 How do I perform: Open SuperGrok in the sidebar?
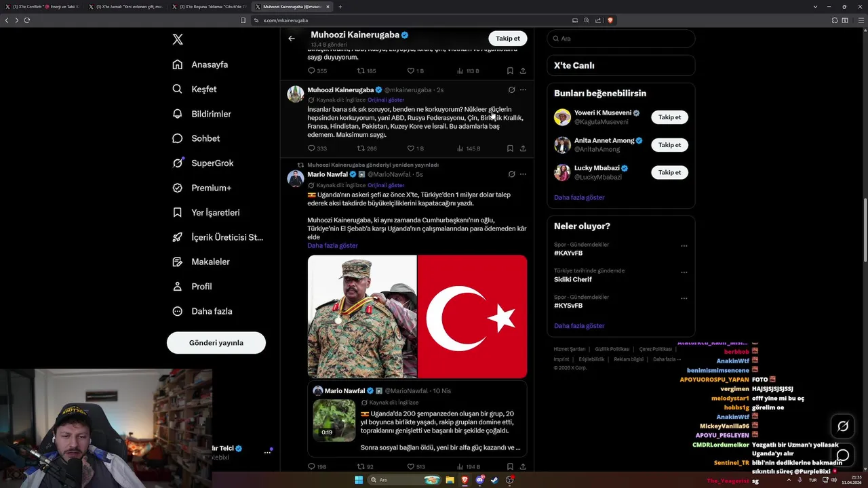coord(203,163)
